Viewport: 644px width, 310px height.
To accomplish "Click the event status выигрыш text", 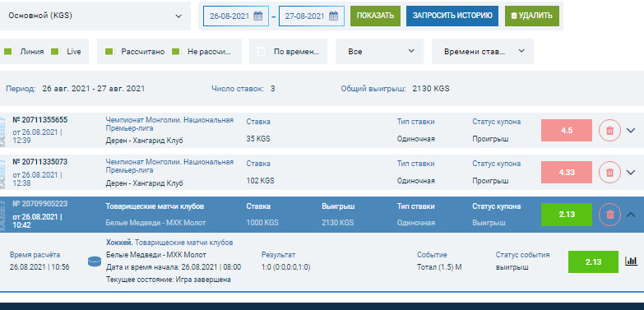I will 512,267.
